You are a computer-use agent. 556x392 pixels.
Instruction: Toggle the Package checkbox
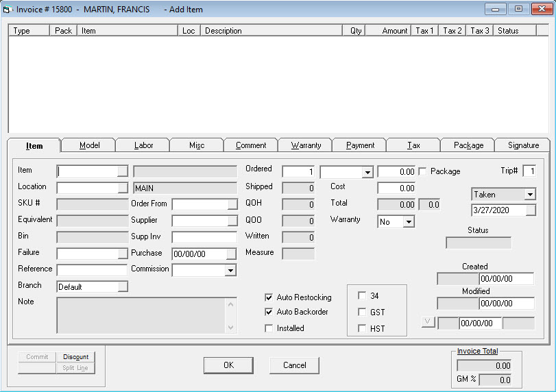(x=422, y=171)
